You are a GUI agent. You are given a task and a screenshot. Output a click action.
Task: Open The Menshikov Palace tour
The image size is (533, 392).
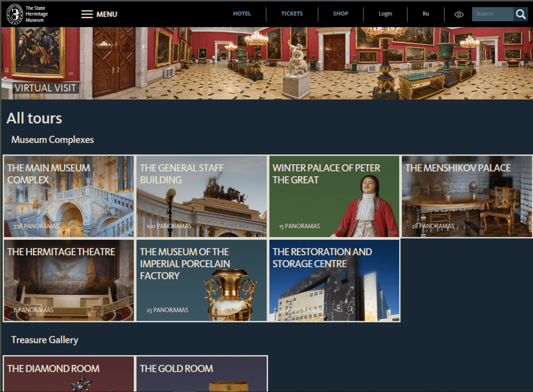(x=467, y=197)
